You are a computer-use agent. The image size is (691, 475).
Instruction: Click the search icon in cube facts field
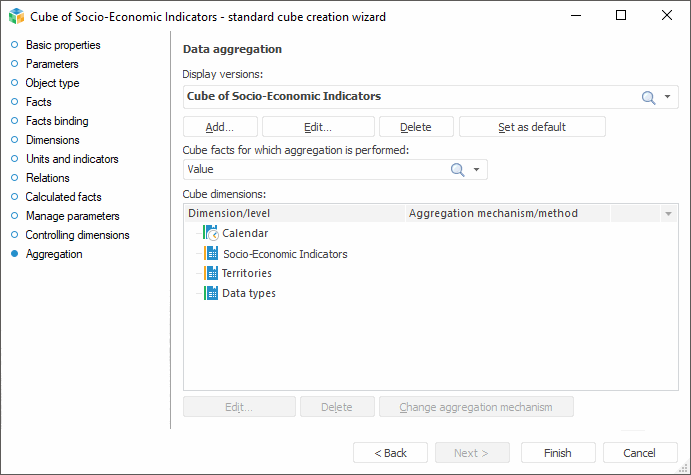pos(458,170)
